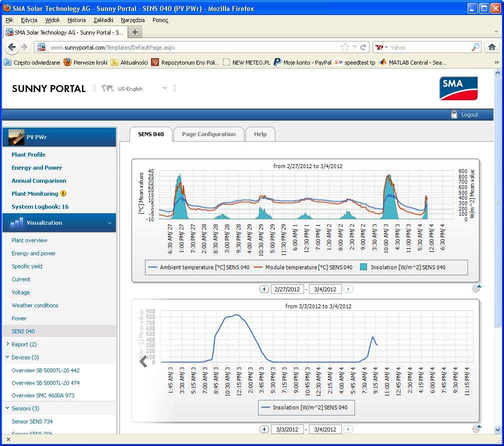Viewport: 504px width, 446px height.
Task: Open the list all tabs dropdown arrow
Action: pos(496,32)
